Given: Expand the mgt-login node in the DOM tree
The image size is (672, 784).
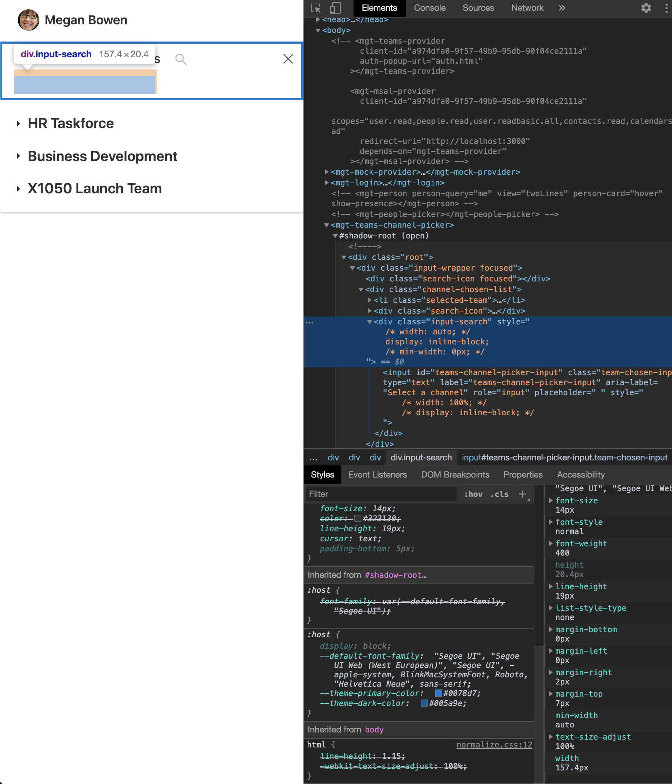Looking at the screenshot, I should point(326,182).
